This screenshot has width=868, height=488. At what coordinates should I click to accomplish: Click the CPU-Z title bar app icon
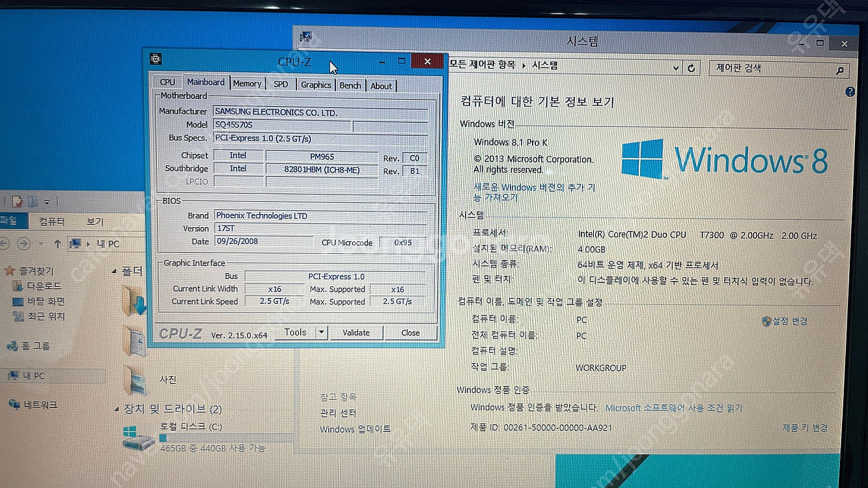point(155,59)
